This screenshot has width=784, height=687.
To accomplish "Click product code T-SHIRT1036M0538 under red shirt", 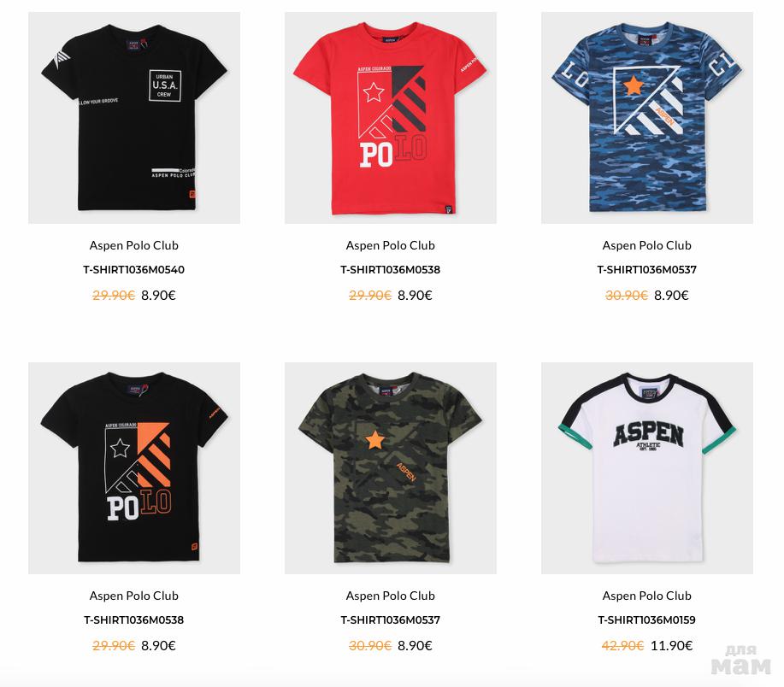I will pos(391,270).
